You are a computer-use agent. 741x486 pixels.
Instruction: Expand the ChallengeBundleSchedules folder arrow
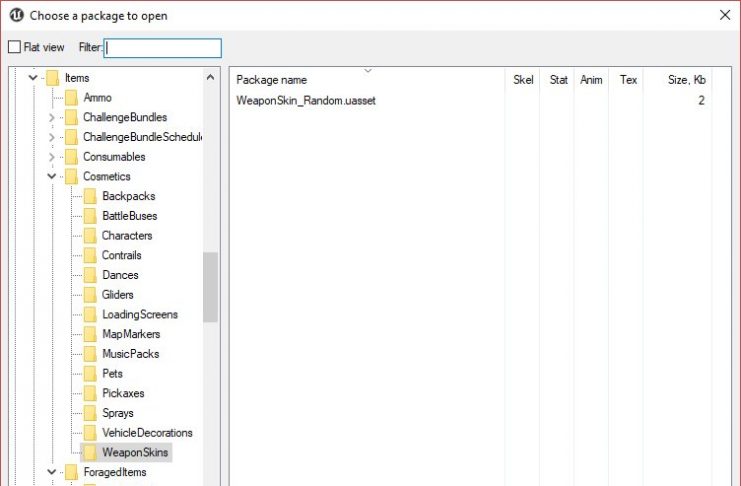click(52, 137)
